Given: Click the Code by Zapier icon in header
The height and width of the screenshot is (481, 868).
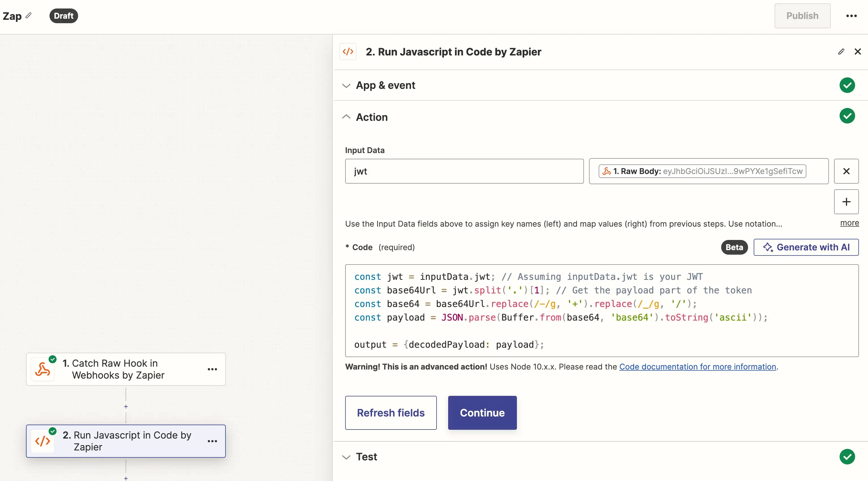Looking at the screenshot, I should pyautogui.click(x=348, y=51).
